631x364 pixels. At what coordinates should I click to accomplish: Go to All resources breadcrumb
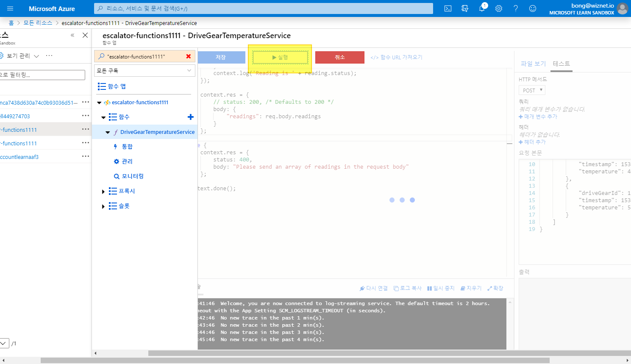pyautogui.click(x=38, y=23)
